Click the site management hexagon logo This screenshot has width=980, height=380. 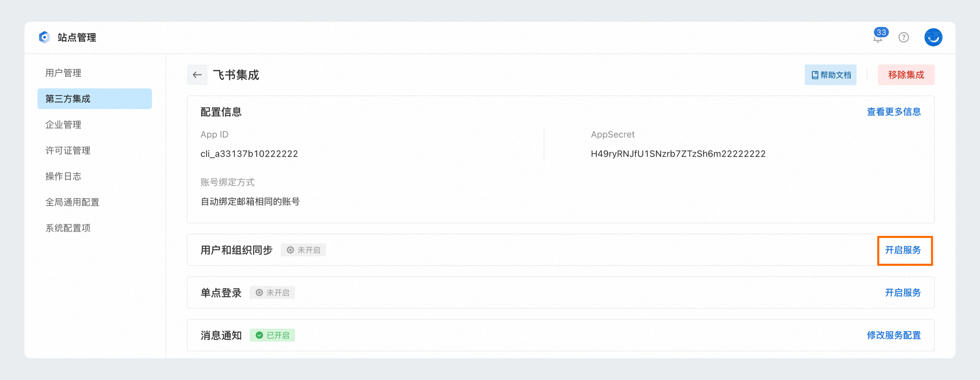coord(45,37)
